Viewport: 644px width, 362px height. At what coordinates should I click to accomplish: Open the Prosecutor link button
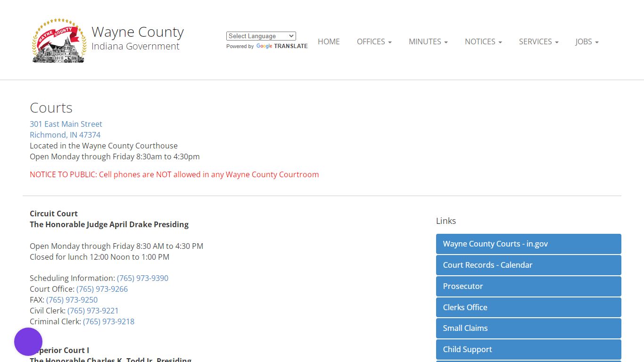[528, 286]
